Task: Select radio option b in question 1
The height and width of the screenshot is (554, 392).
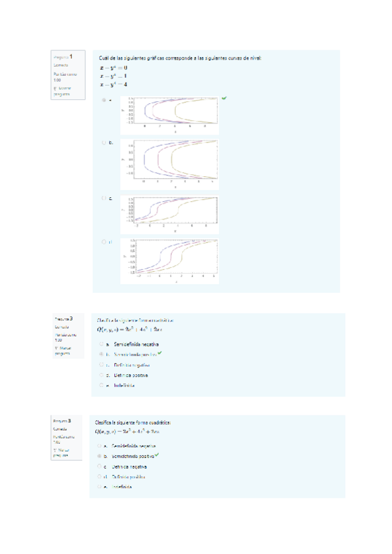Action: pos(103,142)
